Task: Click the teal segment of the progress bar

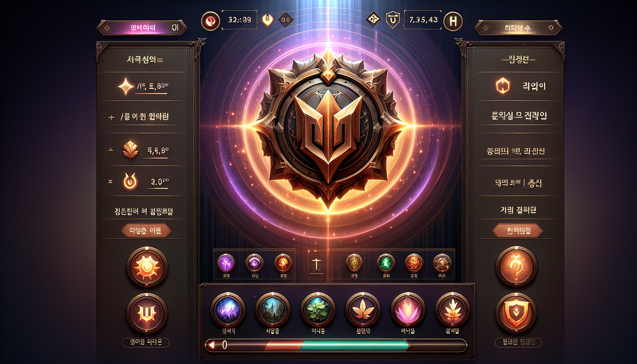Action: pos(354,345)
